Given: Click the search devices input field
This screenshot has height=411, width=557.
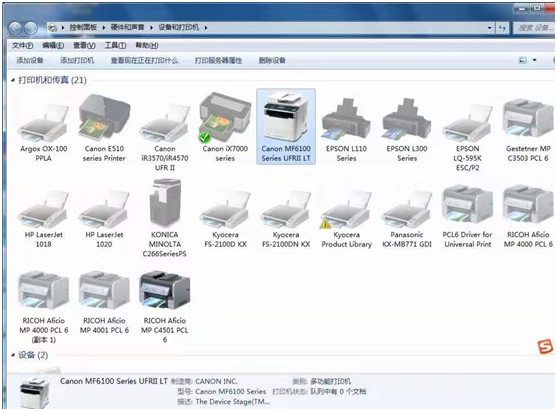Looking at the screenshot, I should point(534,28).
